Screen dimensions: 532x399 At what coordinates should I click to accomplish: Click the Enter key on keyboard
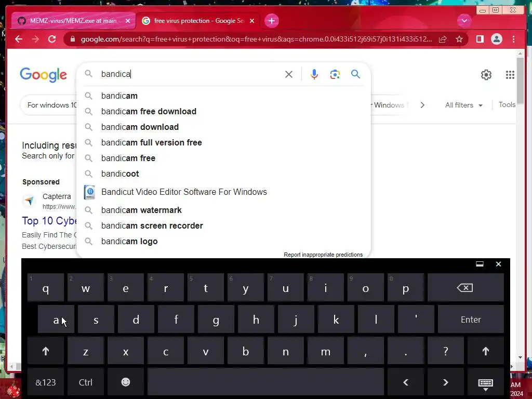(x=471, y=320)
